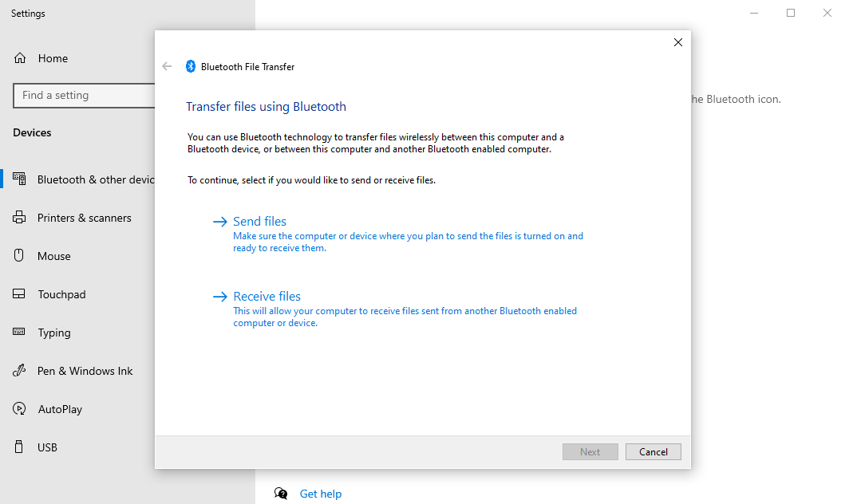Viewport: 845px width, 504px height.
Task: Click the Send files description text
Action: (x=408, y=242)
